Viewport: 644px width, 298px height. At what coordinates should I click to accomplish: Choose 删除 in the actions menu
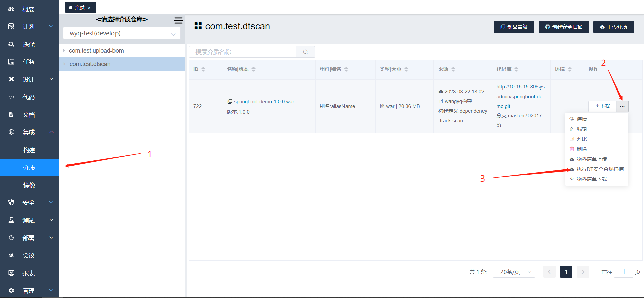point(581,149)
